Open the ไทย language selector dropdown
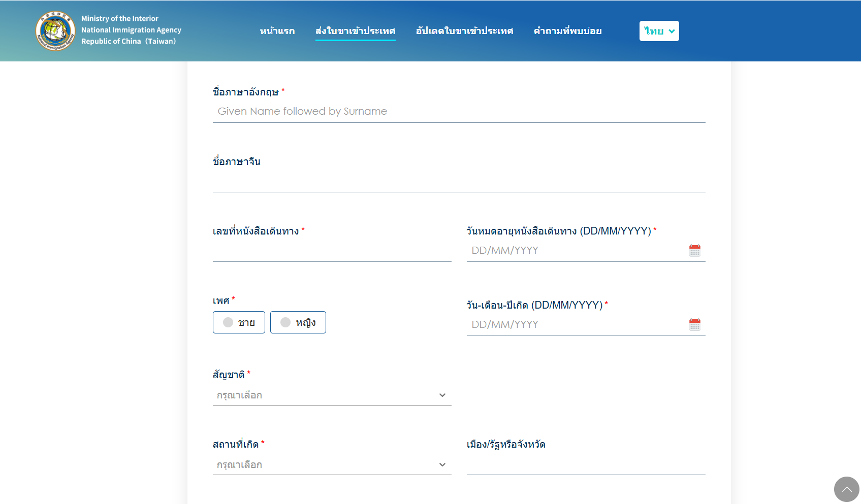 point(659,31)
